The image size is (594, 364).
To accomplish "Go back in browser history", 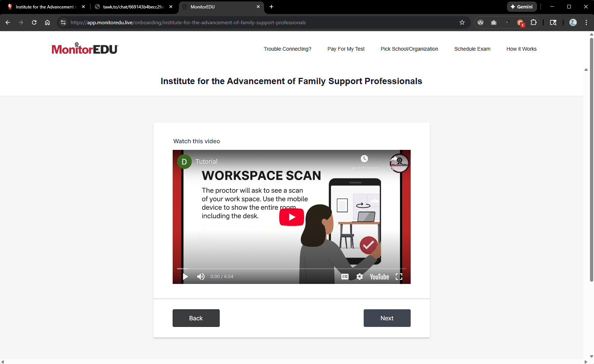I will 8,22.
